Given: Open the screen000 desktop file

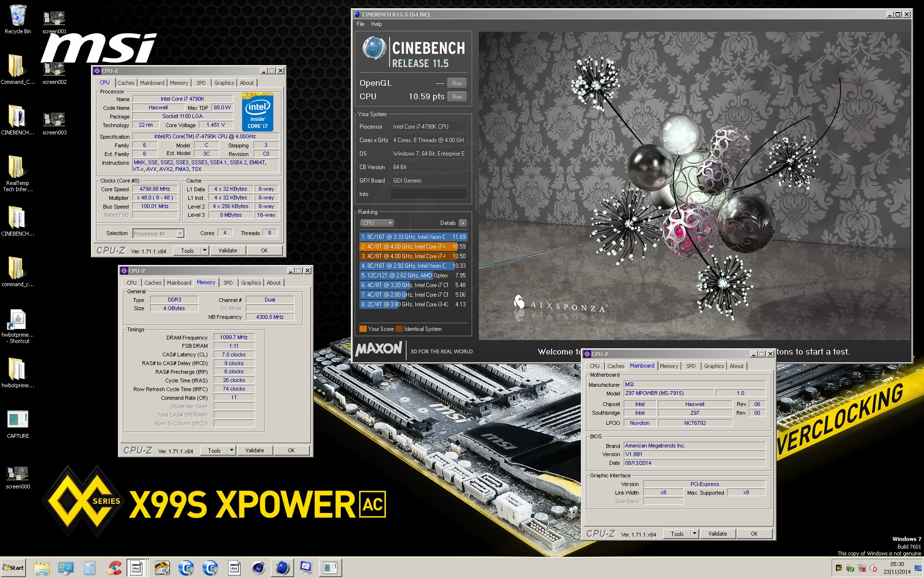Looking at the screenshot, I should (x=18, y=477).
